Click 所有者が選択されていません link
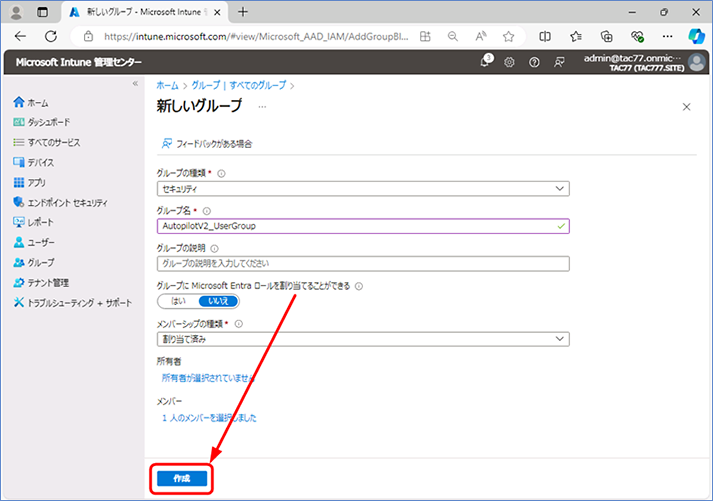 [208, 378]
